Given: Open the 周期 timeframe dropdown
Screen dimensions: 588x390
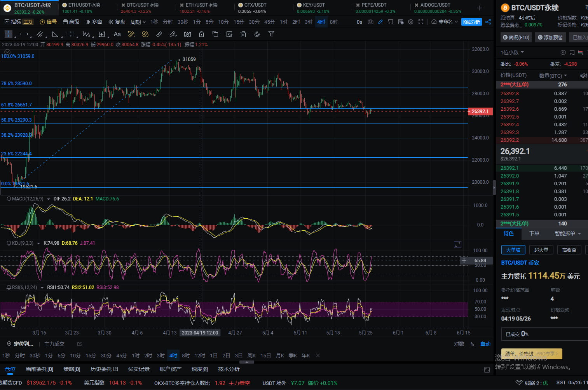Looking at the screenshot, I should [x=138, y=22].
